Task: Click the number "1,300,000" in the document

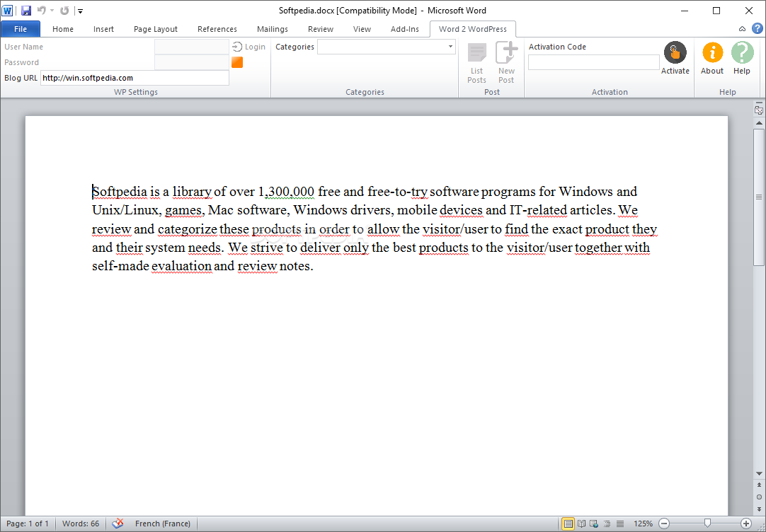Action: pos(286,191)
